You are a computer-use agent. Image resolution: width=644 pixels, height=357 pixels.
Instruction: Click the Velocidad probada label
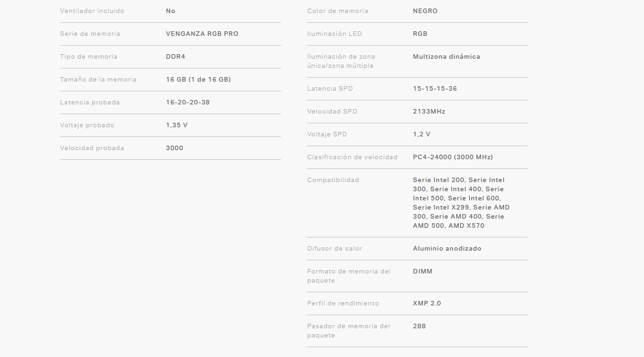(x=92, y=148)
